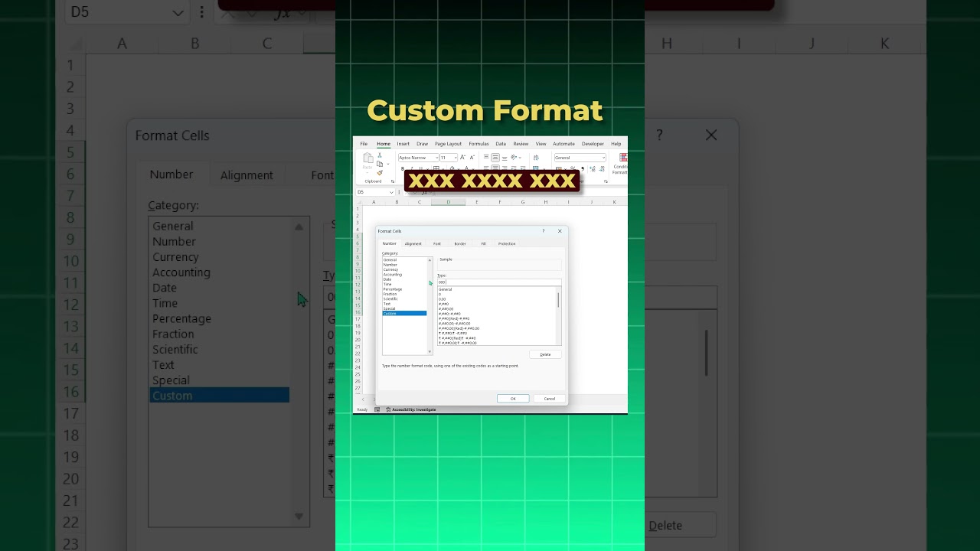Switch to the Developer ribbon tab

(x=593, y=144)
